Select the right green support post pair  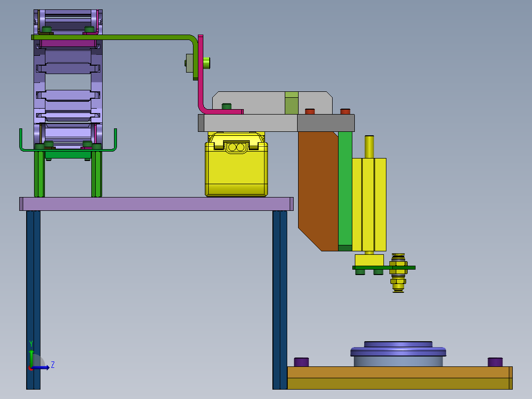pos(96,174)
